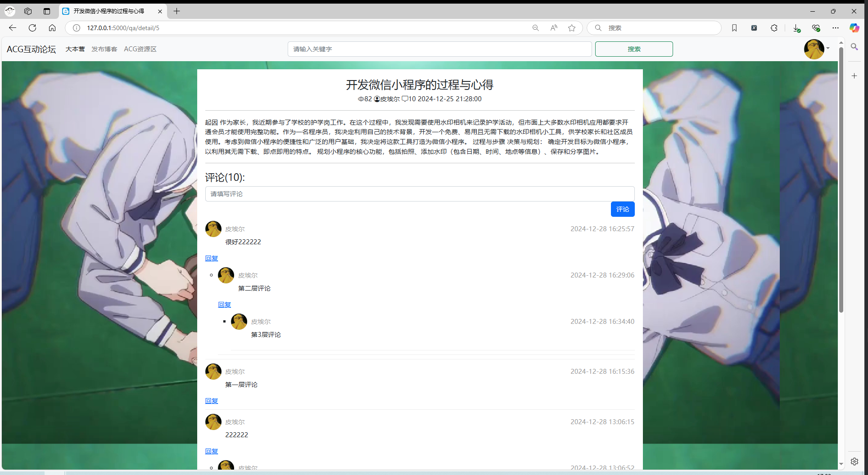Open the workspaces icon
868x475 pixels.
pos(28,11)
